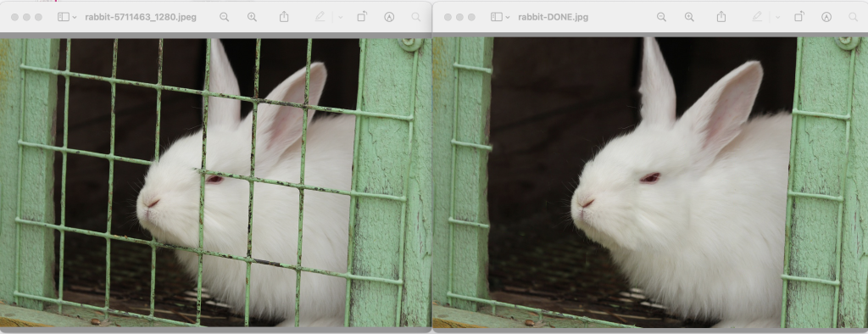Zoom in on rabbit-5711463_1280.jpeg image
Viewport: 868px width, 334px height.
[252, 17]
